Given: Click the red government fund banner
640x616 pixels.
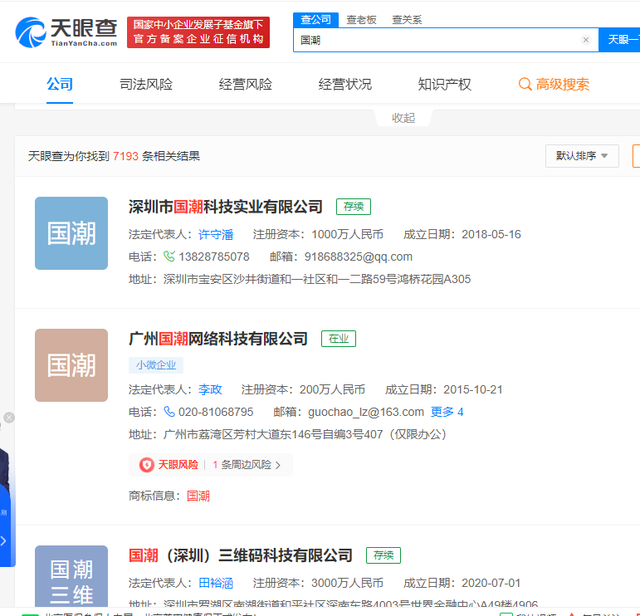Looking at the screenshot, I should pyautogui.click(x=198, y=32).
